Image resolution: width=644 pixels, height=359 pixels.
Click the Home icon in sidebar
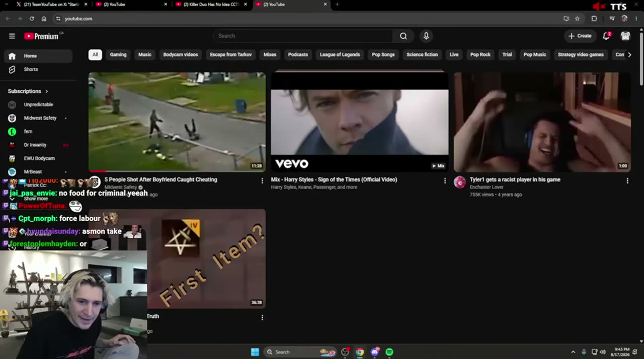pos(12,56)
